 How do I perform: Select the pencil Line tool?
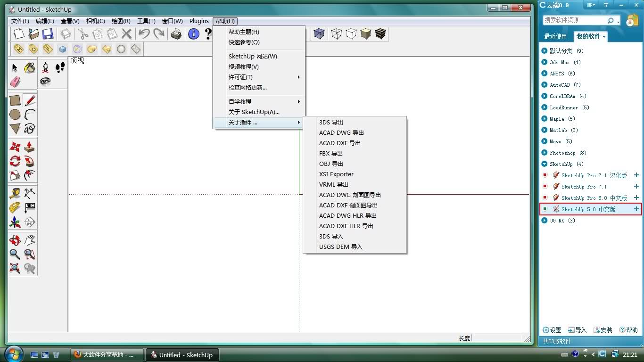[x=30, y=100]
